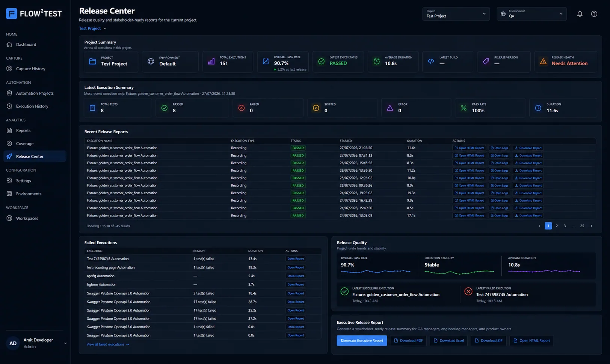The image size is (610, 364).
Task: Click the Average Duration clock icon
Action: (376, 61)
